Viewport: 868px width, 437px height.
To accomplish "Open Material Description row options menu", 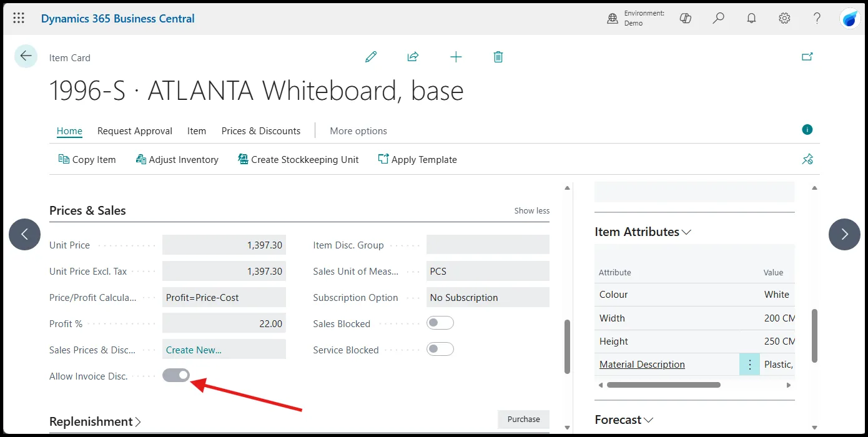I will [750, 365].
